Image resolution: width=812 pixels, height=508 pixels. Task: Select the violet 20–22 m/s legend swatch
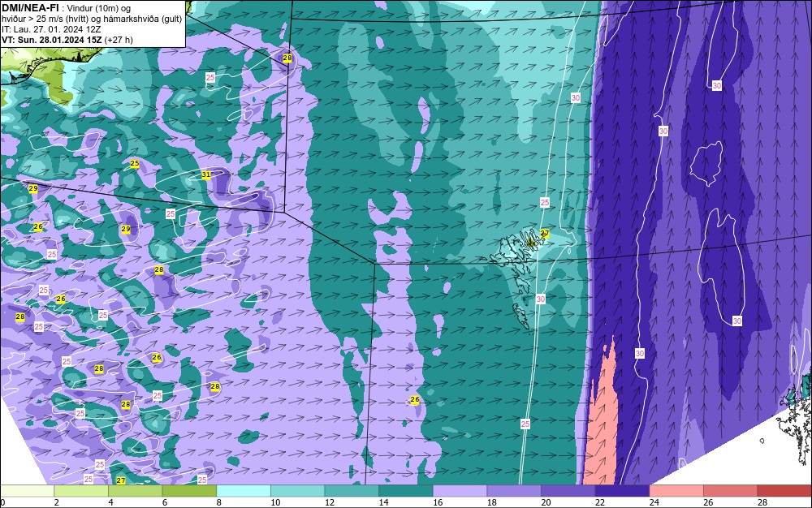pos(568,491)
